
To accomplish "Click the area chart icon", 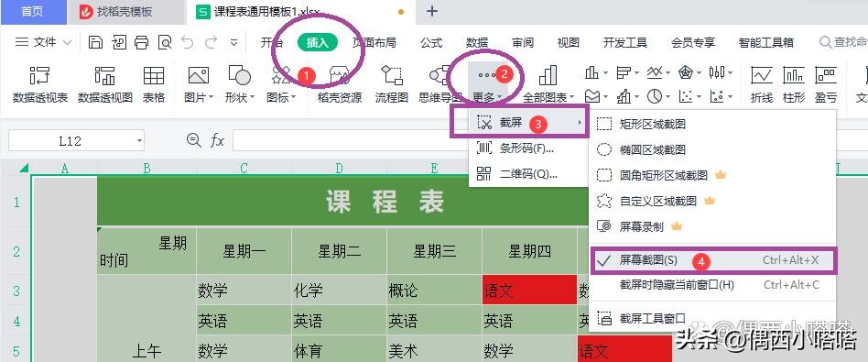I will pyautogui.click(x=592, y=97).
